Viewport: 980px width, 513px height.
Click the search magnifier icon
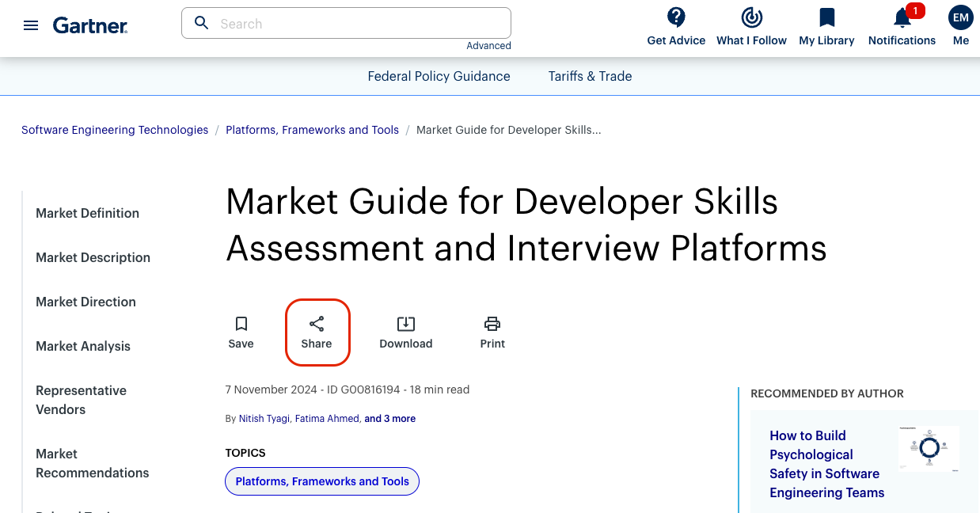tap(202, 23)
